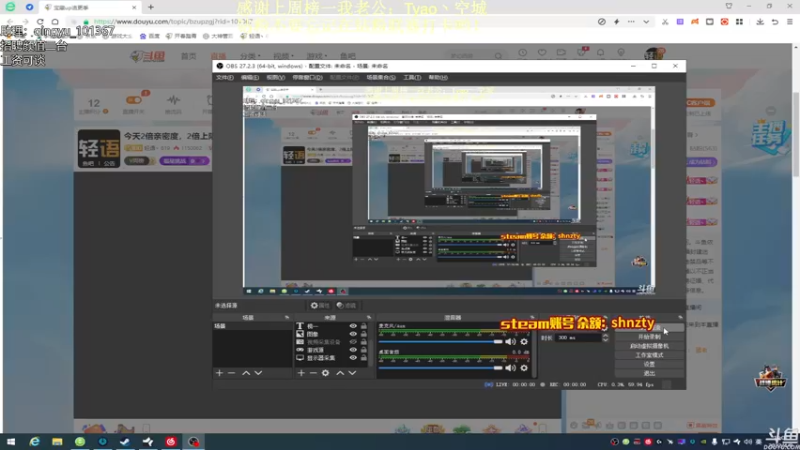Open File Explorer from the taskbar

click(57, 441)
